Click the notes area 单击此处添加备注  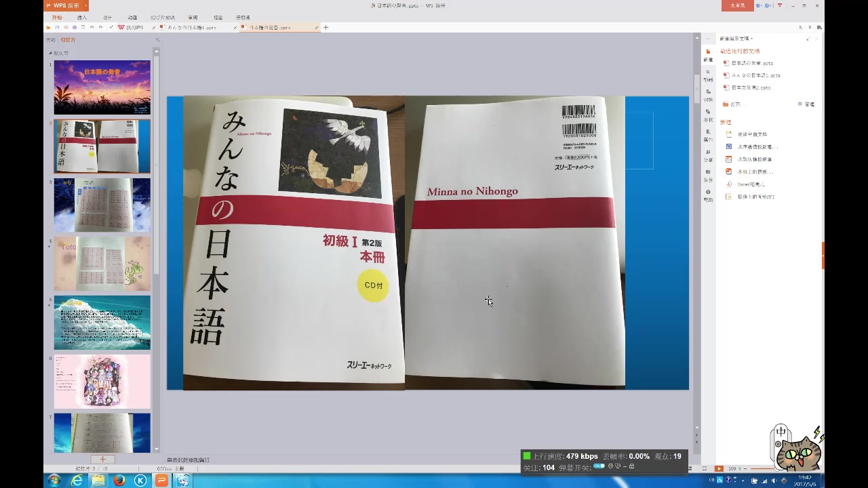click(x=189, y=460)
